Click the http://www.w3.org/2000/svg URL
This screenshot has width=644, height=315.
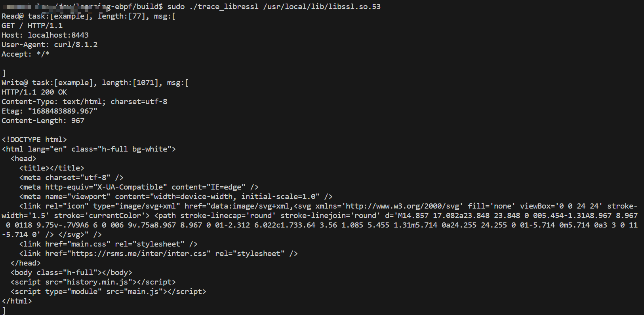click(x=402, y=206)
